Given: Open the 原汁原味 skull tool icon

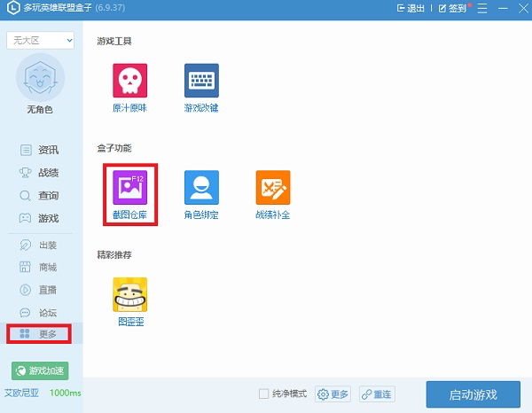Looking at the screenshot, I should 130,81.
